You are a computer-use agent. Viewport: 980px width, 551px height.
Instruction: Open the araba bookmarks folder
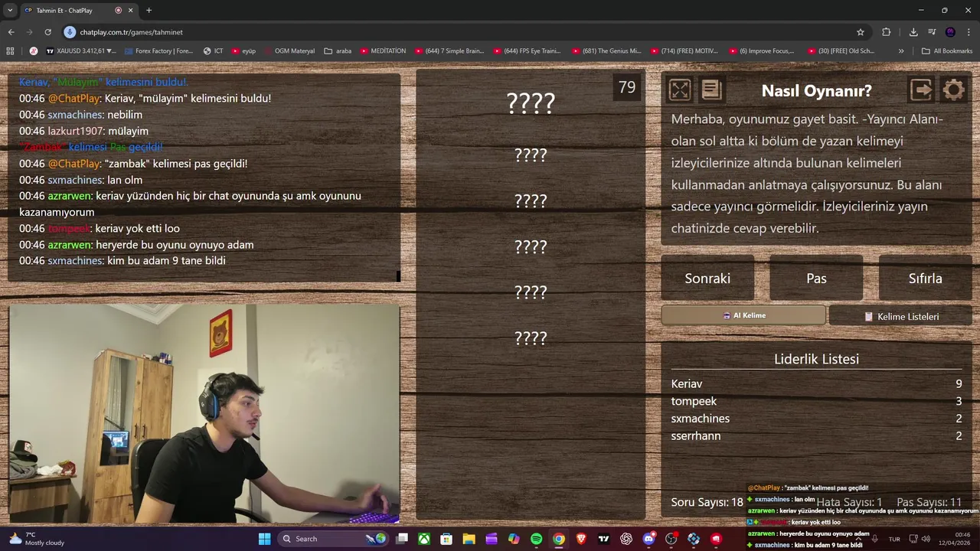point(338,51)
